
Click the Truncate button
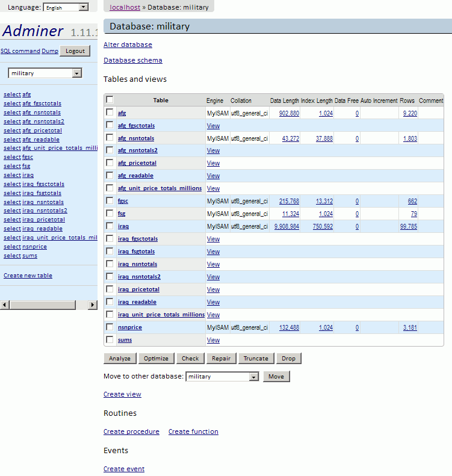point(256,358)
